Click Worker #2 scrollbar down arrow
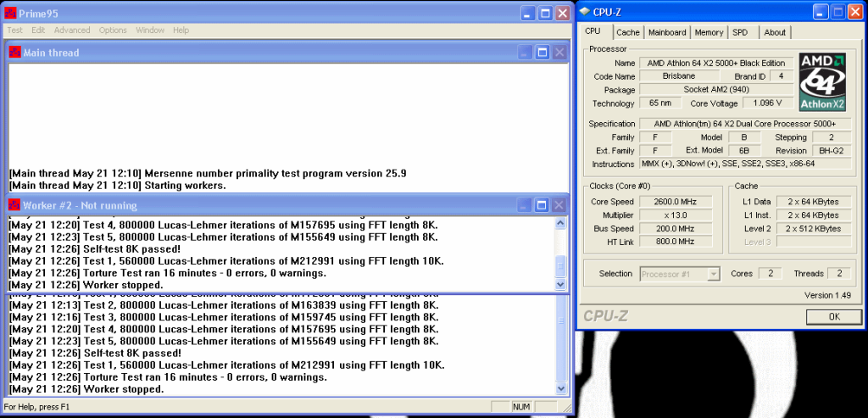The image size is (868, 418). (560, 285)
